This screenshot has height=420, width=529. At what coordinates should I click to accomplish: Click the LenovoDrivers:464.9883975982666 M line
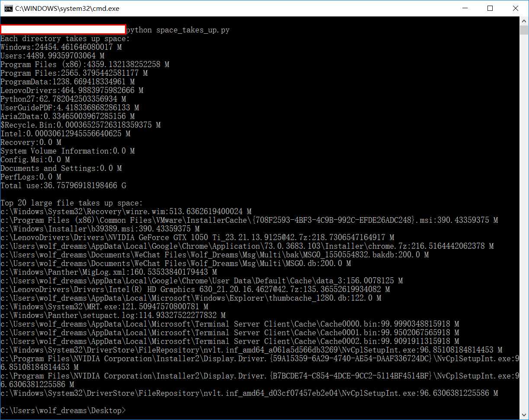pyautogui.click(x=72, y=90)
